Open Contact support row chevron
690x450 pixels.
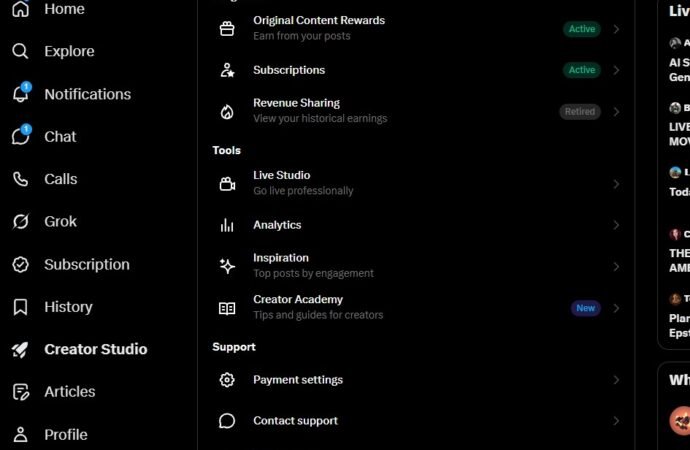click(x=616, y=421)
